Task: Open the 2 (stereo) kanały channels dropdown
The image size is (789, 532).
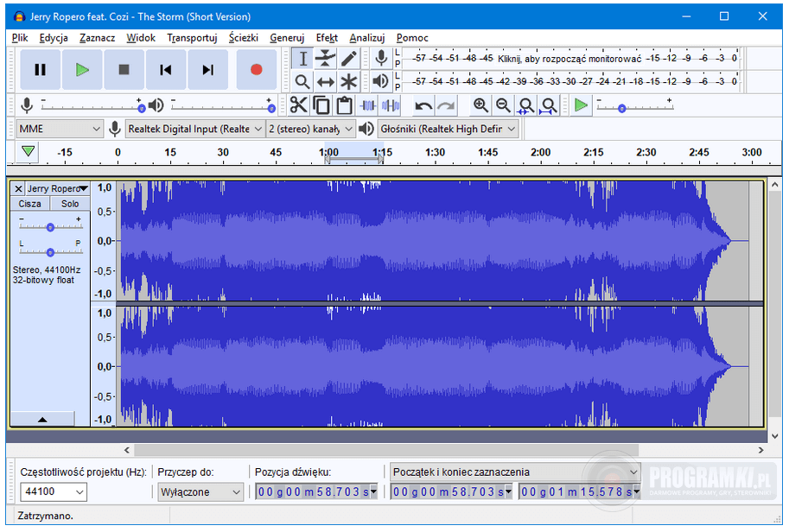Action: (310, 129)
